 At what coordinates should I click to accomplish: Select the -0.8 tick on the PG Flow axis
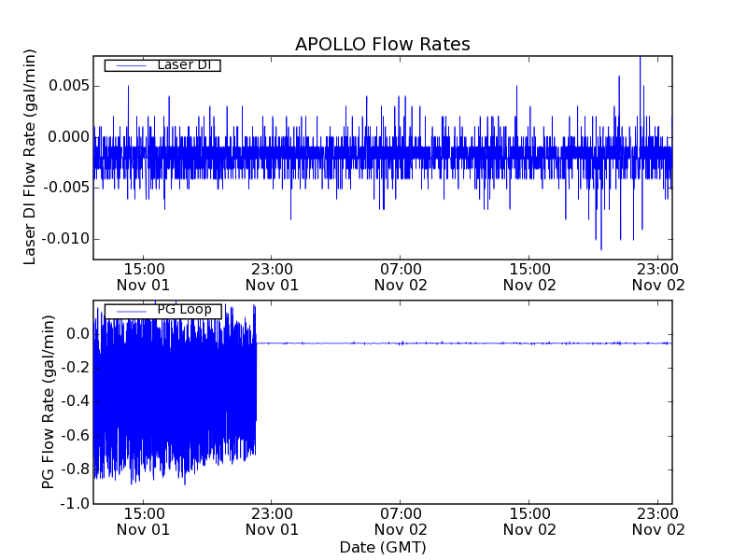76,469
